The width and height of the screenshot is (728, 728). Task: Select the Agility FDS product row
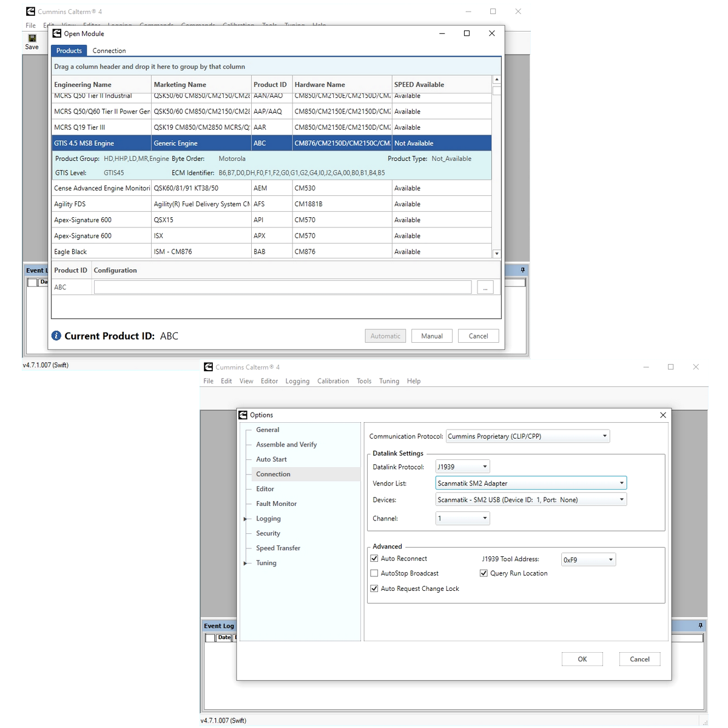tap(101, 204)
